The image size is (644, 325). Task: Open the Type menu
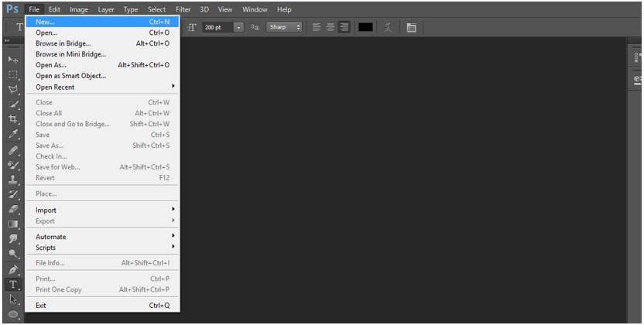131,9
